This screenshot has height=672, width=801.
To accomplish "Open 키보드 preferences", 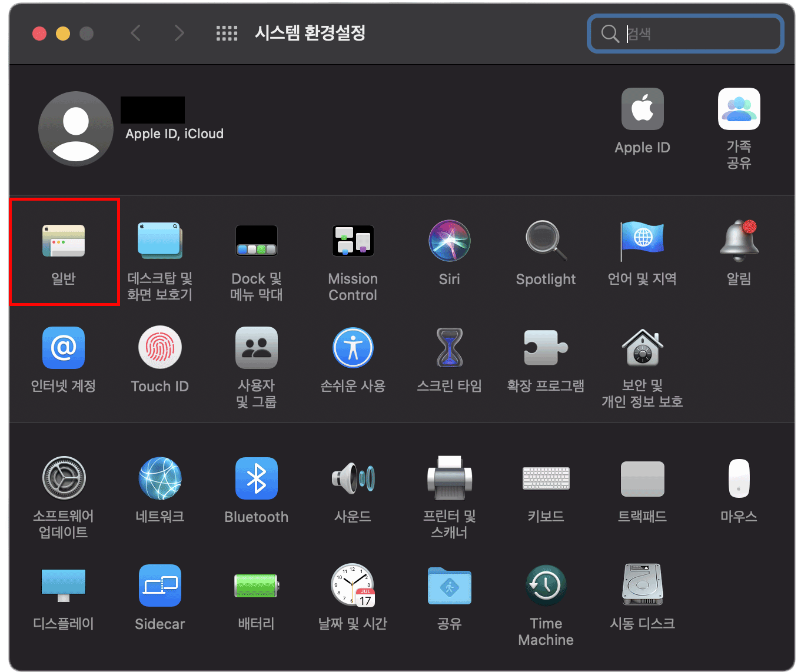I will 546,478.
